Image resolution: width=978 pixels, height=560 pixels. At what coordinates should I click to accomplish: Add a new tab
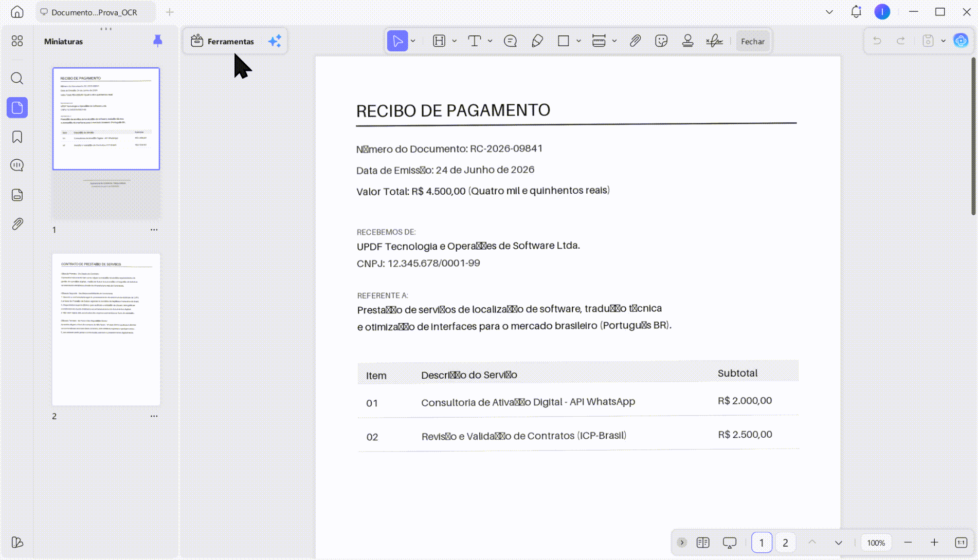coord(170,12)
